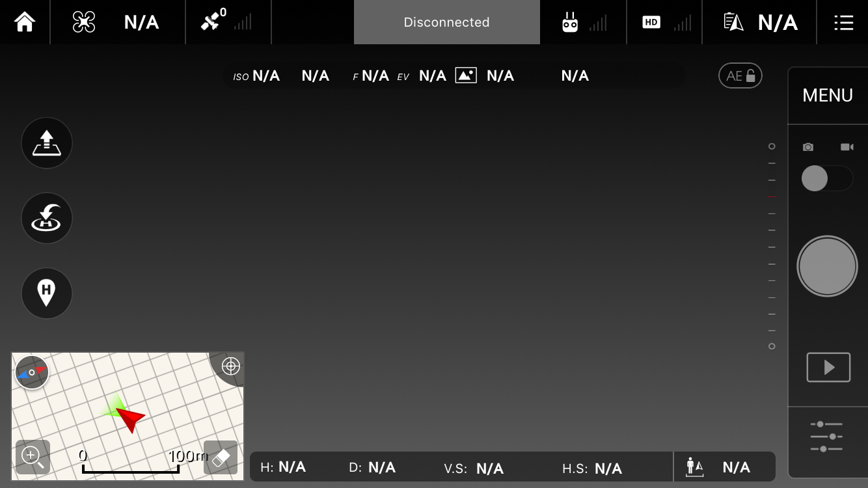The image size is (868, 488).
Task: Tap the image format picture icon
Action: tap(466, 75)
